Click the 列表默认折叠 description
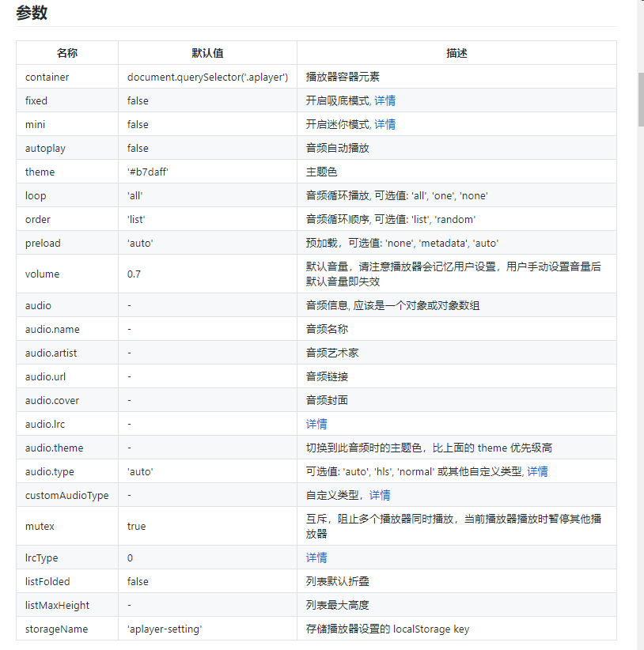The height and width of the screenshot is (650, 644). 338,581
